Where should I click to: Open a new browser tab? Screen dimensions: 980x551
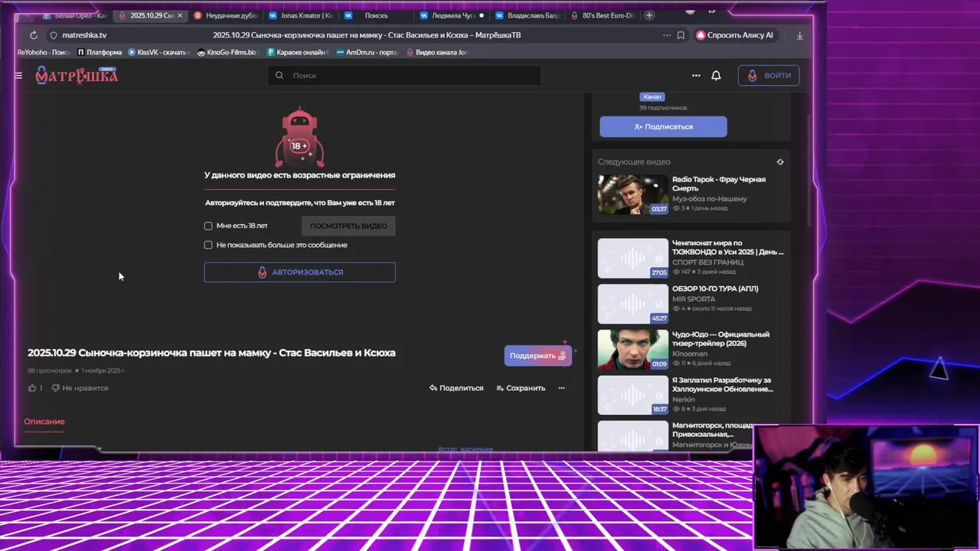649,15
